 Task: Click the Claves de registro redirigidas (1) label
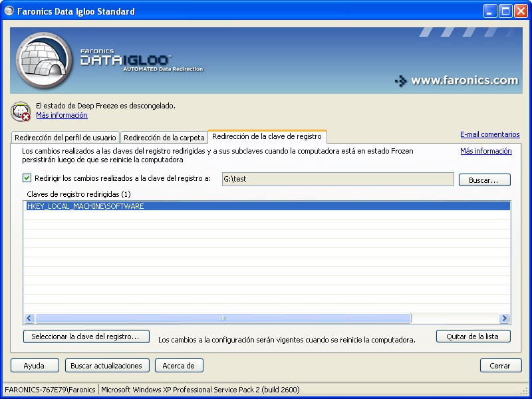[x=78, y=194]
